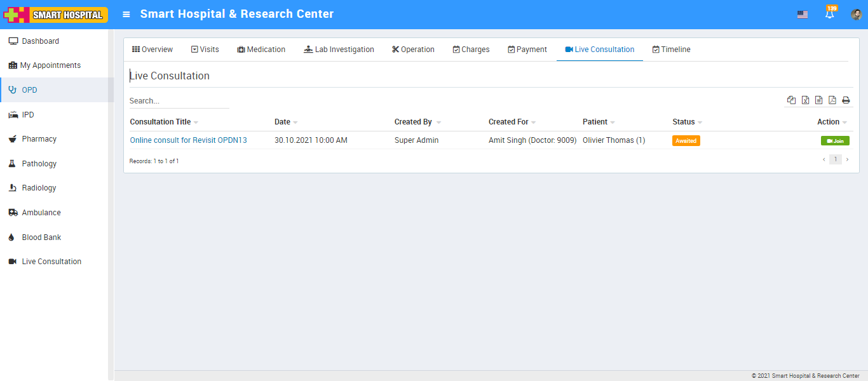Export the consultation list to Excel

coord(805,100)
